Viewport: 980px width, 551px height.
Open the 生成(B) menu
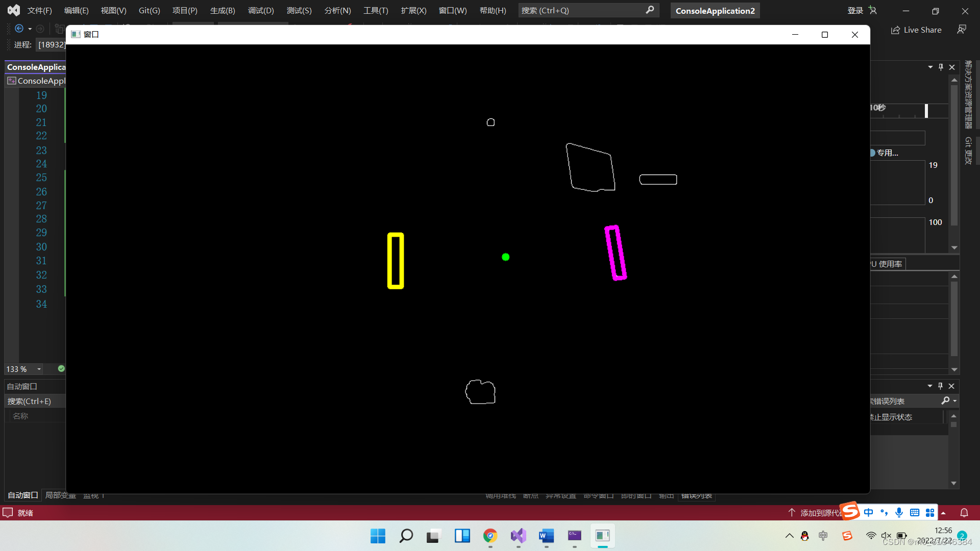223,10
